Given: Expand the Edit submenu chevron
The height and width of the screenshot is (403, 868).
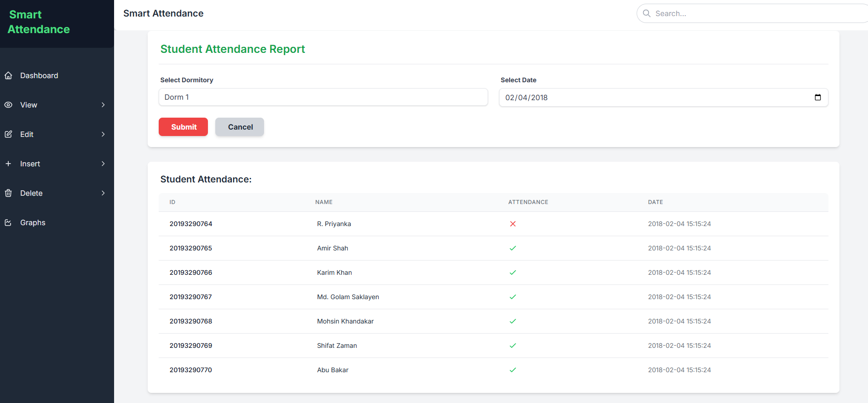Looking at the screenshot, I should coord(103,134).
